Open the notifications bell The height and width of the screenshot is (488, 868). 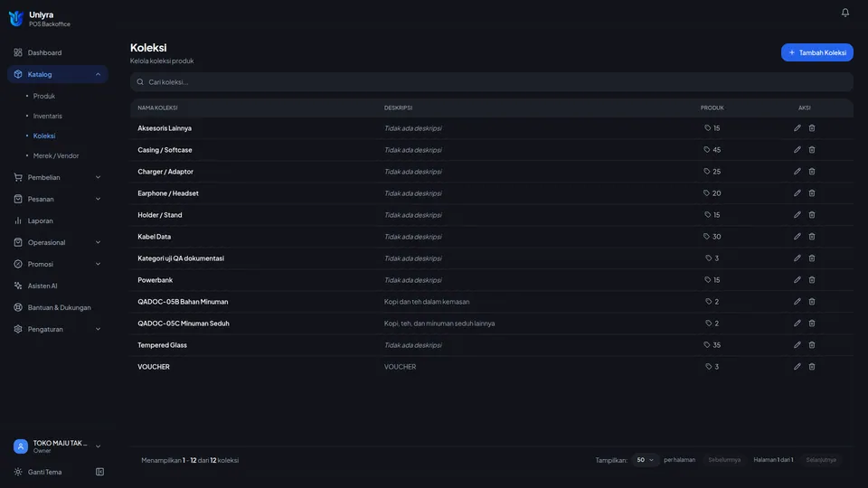point(844,12)
